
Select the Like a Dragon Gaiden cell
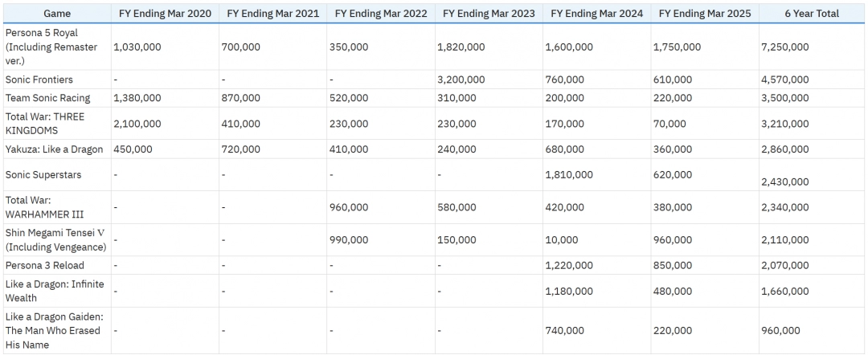[53, 331]
